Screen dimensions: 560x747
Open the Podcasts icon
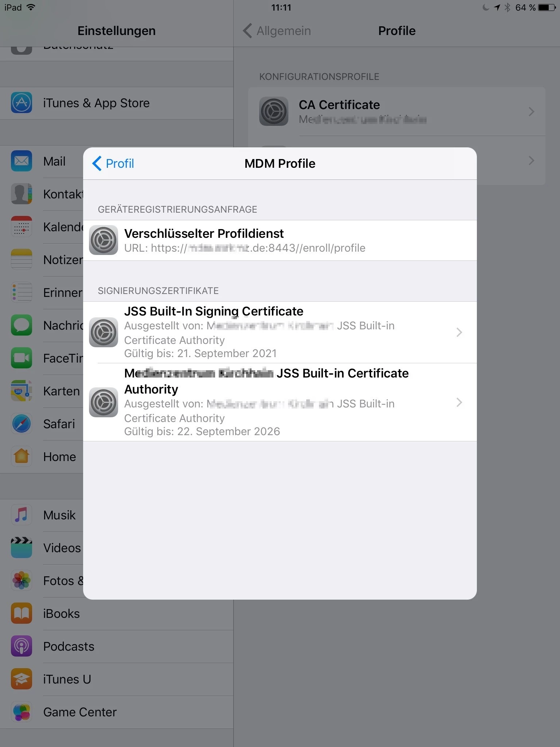[x=22, y=646]
